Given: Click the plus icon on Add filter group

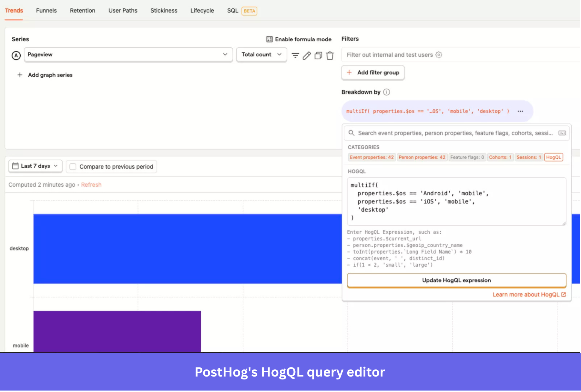Looking at the screenshot, I should pyautogui.click(x=349, y=73).
